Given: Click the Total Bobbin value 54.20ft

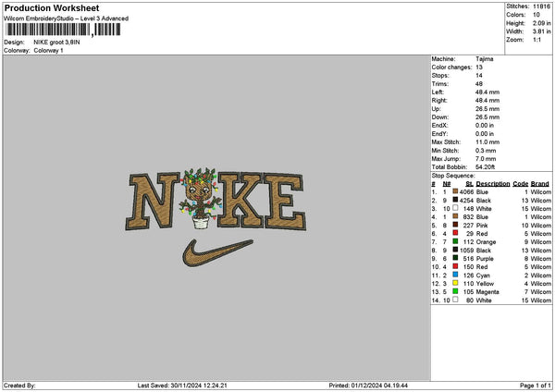Looking at the screenshot, I should 485,167.
